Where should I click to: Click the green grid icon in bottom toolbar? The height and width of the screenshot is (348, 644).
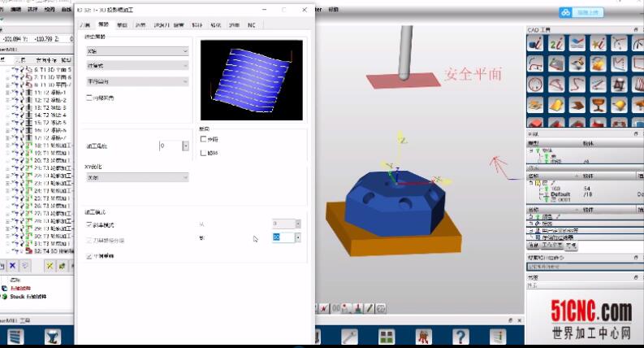tap(387, 337)
